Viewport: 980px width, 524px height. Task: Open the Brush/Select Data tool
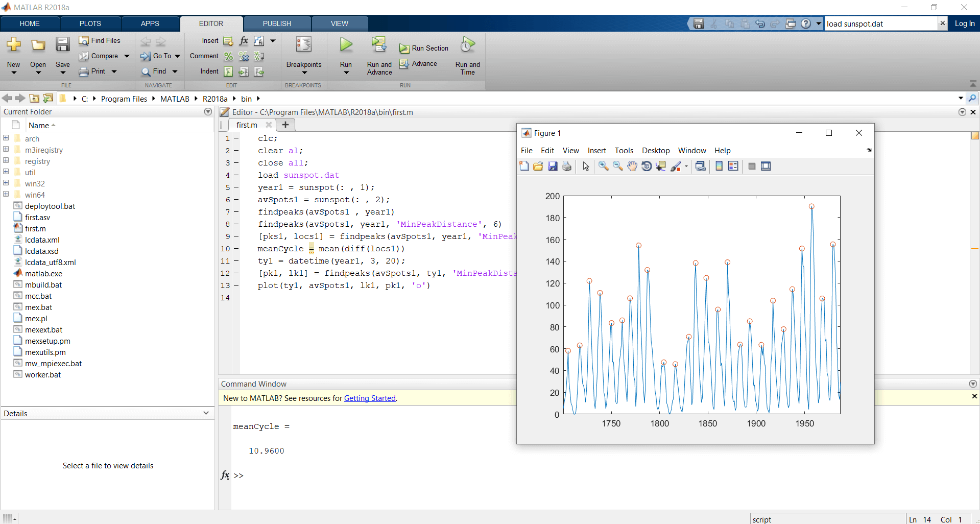click(677, 166)
